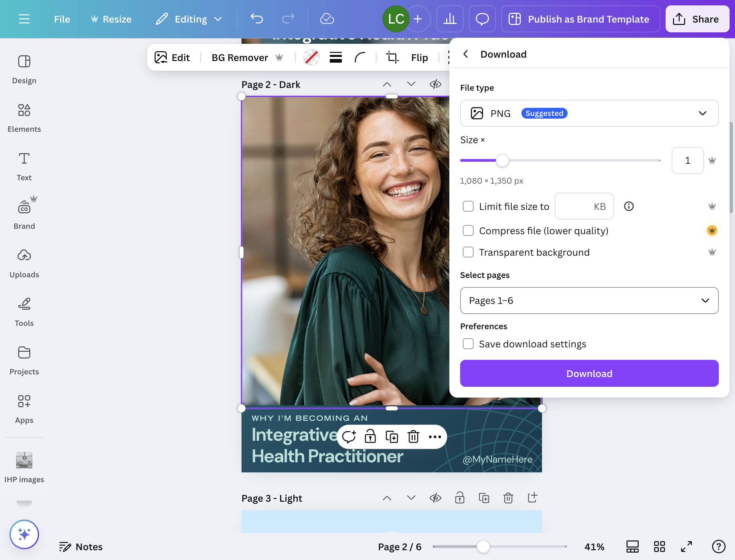The image size is (735, 560).
Task: Open the Apps sidebar panel
Action: pos(24,409)
